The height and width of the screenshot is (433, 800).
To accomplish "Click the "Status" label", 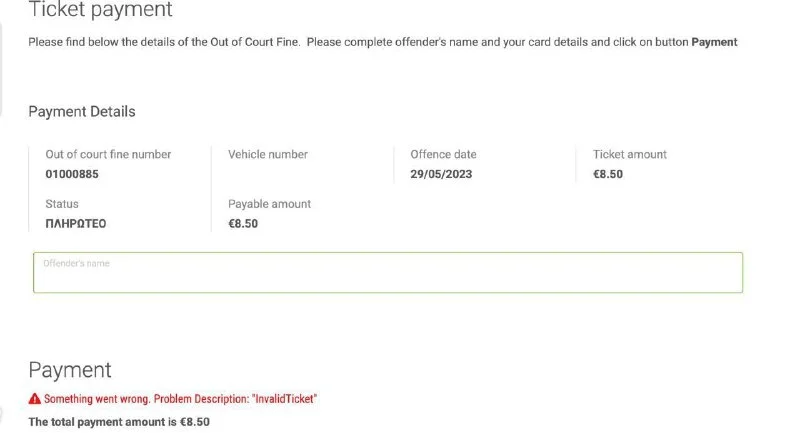I will [x=62, y=204].
